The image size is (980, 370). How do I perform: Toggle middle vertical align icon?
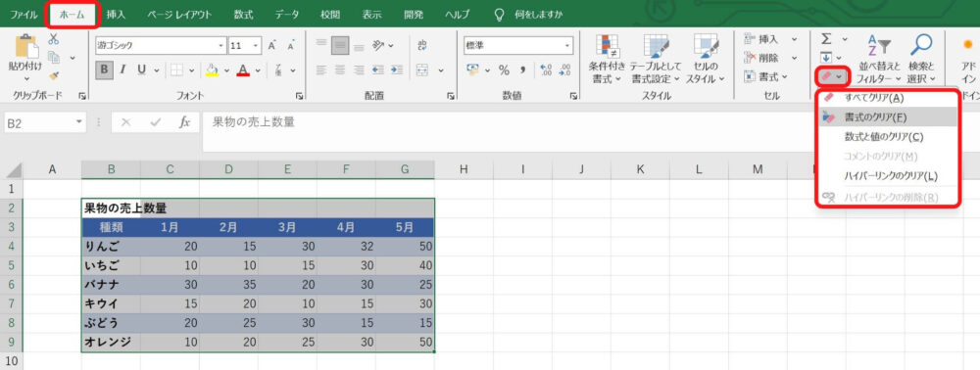pyautogui.click(x=340, y=45)
